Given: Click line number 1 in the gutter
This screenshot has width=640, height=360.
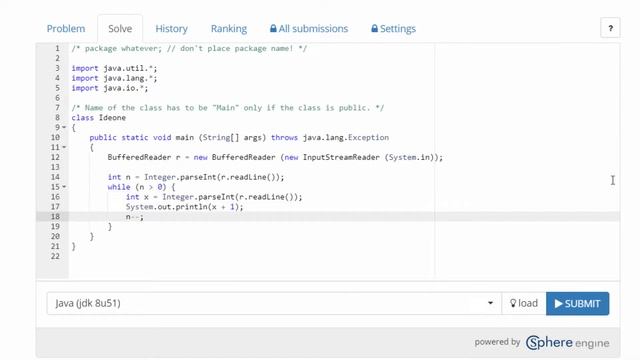Looking at the screenshot, I should 58,49.
